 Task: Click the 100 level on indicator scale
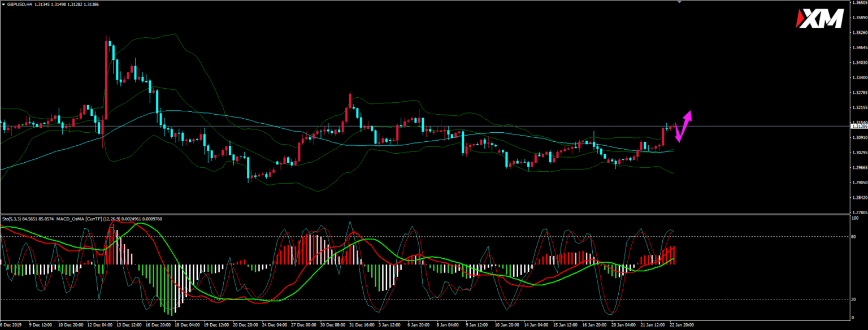pyautogui.click(x=855, y=218)
